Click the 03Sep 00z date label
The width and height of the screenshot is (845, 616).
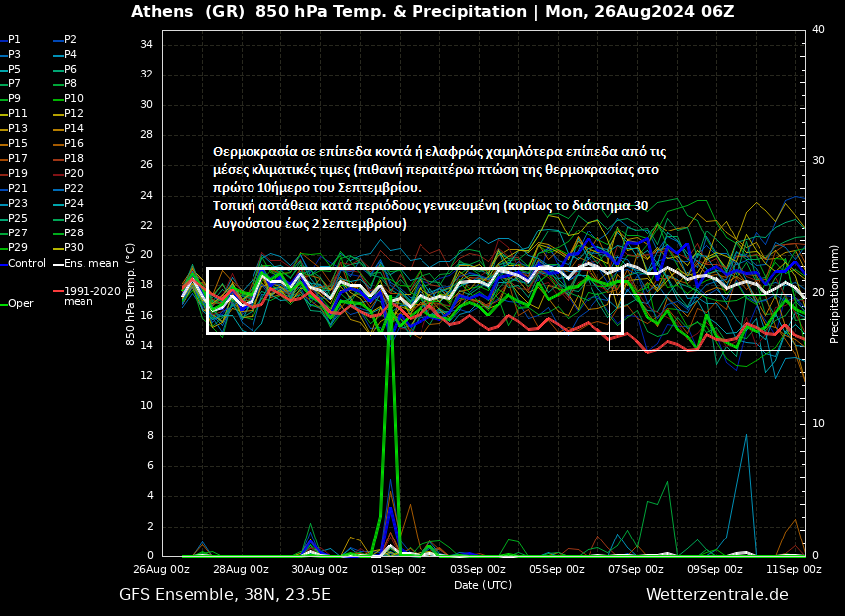[477, 569]
